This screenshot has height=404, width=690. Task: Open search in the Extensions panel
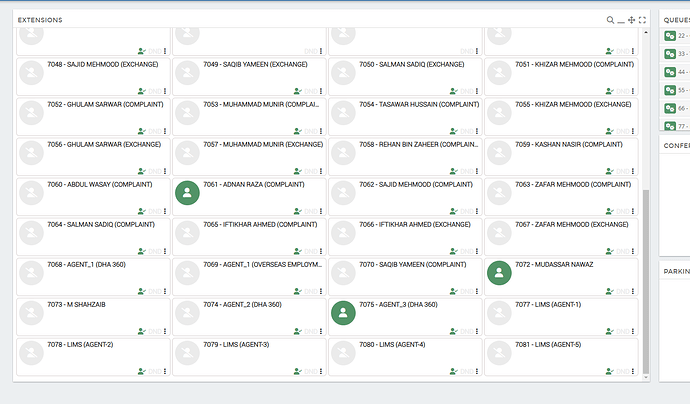(610, 20)
